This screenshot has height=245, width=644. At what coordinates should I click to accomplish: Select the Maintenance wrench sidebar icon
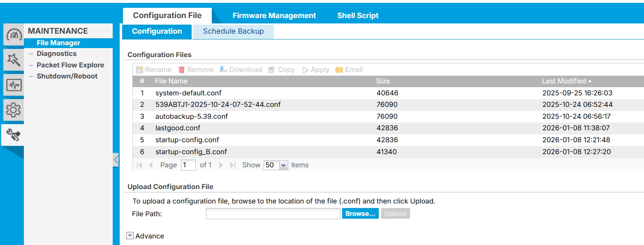(13, 135)
